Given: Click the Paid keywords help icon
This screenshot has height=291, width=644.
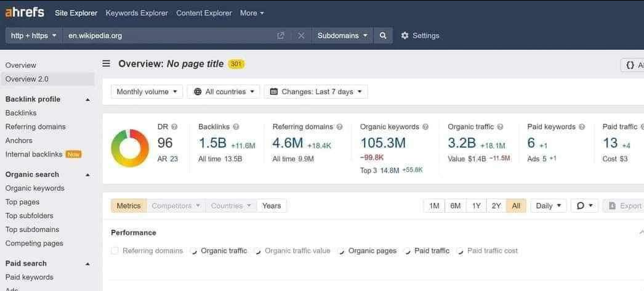Looking at the screenshot, I should click(582, 127).
